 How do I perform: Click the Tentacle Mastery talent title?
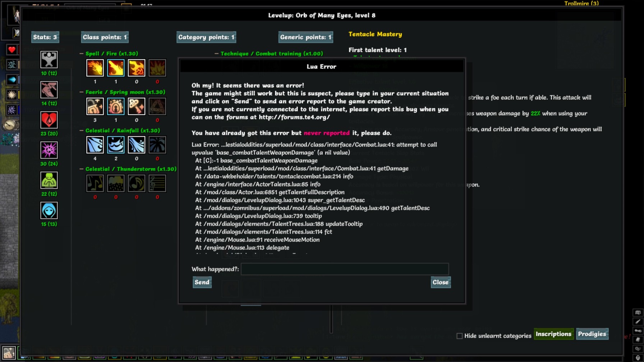click(375, 34)
